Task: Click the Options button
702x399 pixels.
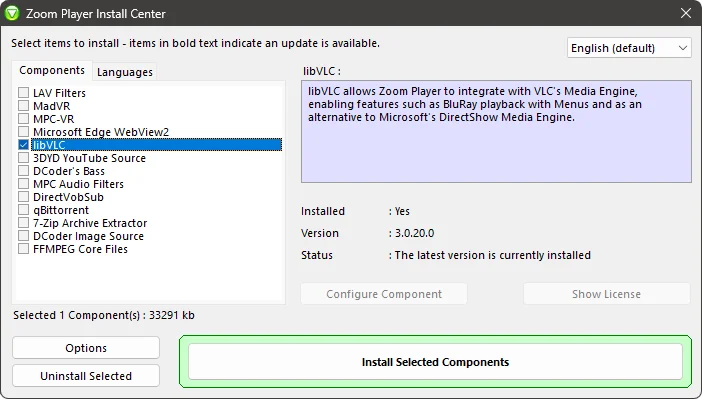Action: pos(86,348)
